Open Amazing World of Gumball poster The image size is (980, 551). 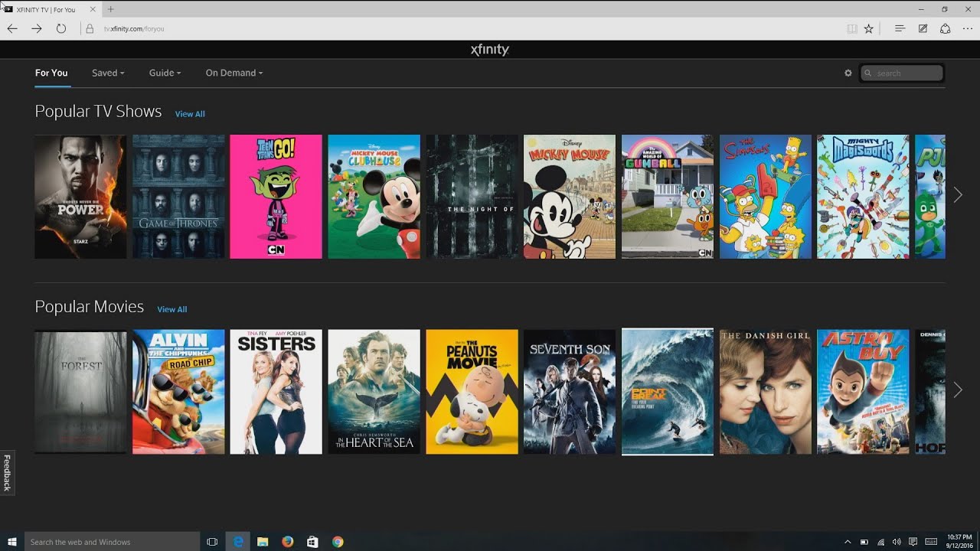668,197
